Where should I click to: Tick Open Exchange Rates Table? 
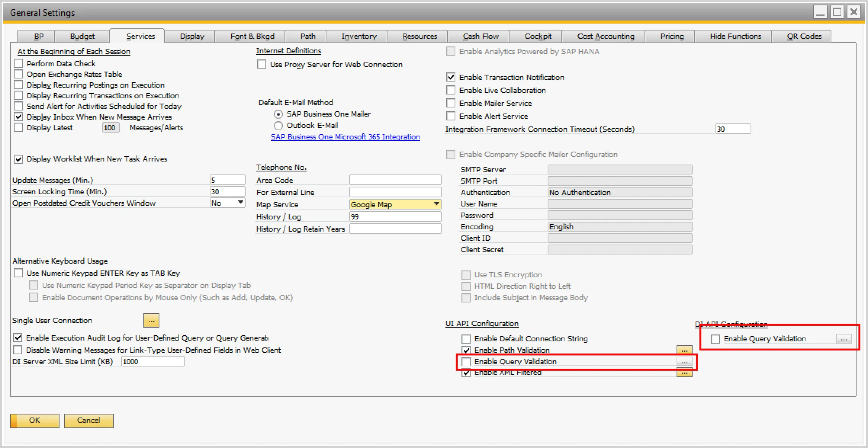pyautogui.click(x=18, y=74)
